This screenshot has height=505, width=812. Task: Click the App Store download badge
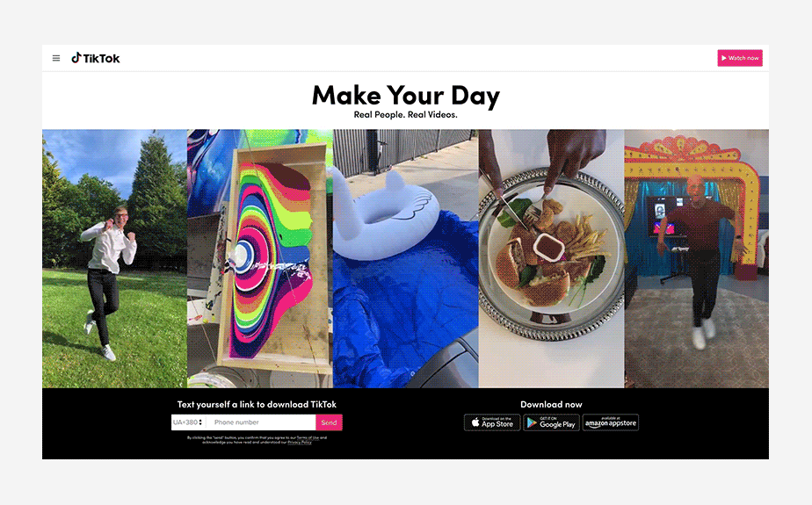coord(492,422)
